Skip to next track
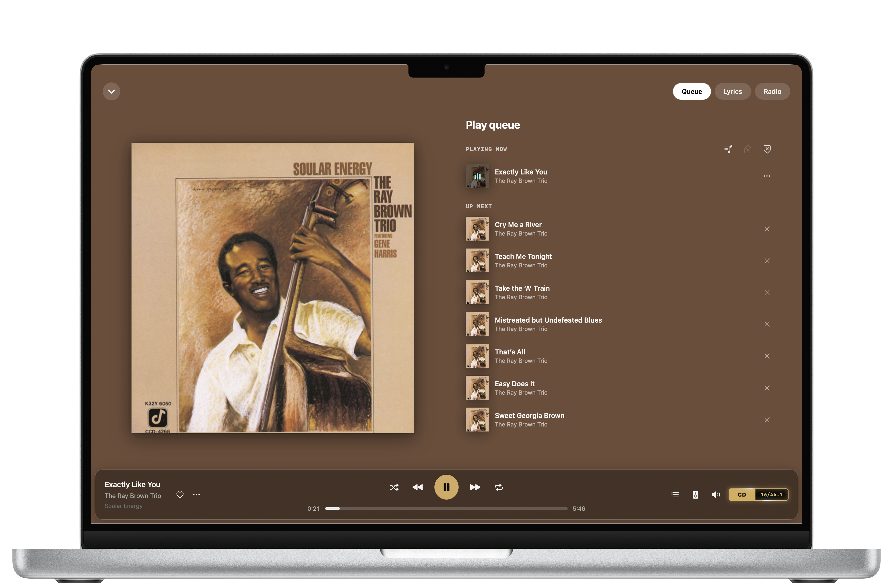This screenshot has height=588, width=893. [x=475, y=487]
